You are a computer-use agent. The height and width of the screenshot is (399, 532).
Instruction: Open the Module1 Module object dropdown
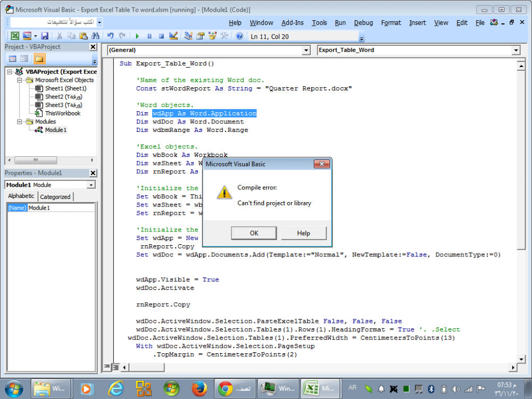point(91,185)
